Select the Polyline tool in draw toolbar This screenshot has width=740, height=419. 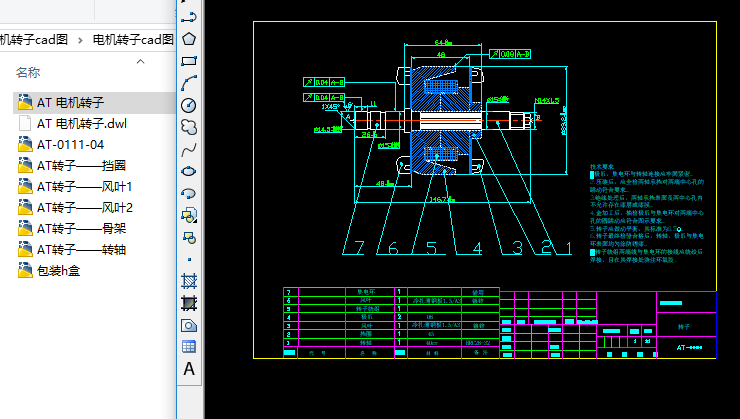pyautogui.click(x=188, y=17)
